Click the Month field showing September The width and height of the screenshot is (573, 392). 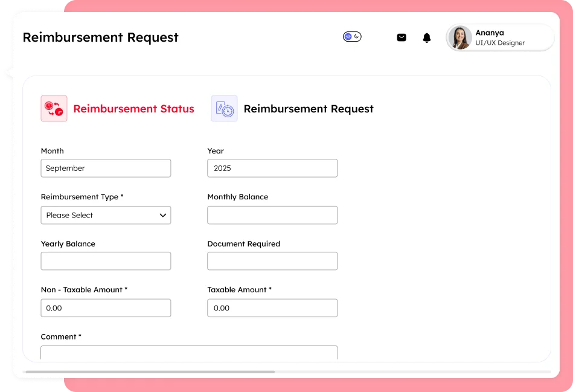(x=106, y=169)
